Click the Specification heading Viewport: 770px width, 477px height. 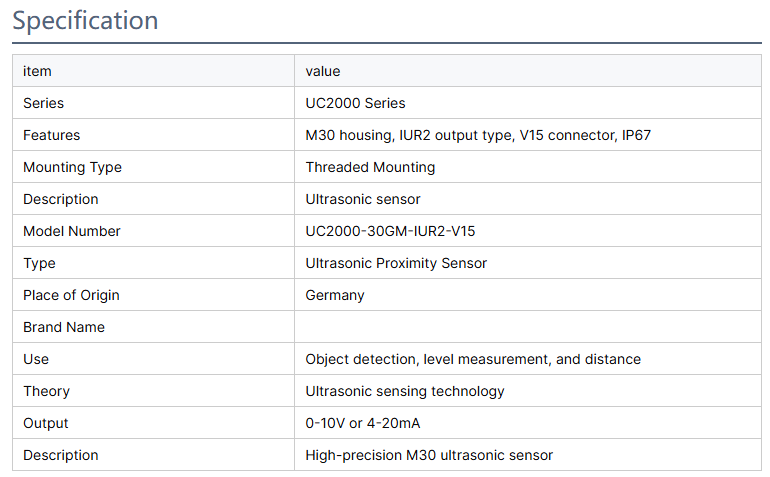(x=85, y=21)
